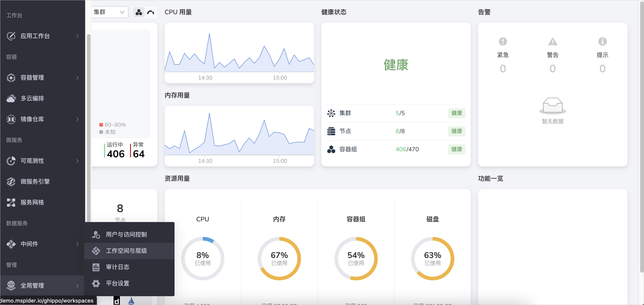This screenshot has height=305, width=644.
Task: Click the CPU 8% usage ring
Action: (x=203, y=259)
